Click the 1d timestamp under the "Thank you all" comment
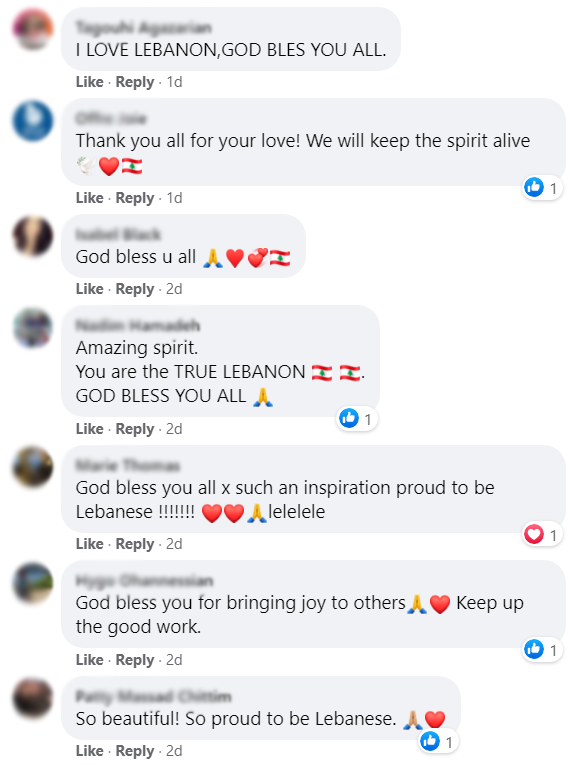Viewport: 571px width, 765px height. click(174, 198)
